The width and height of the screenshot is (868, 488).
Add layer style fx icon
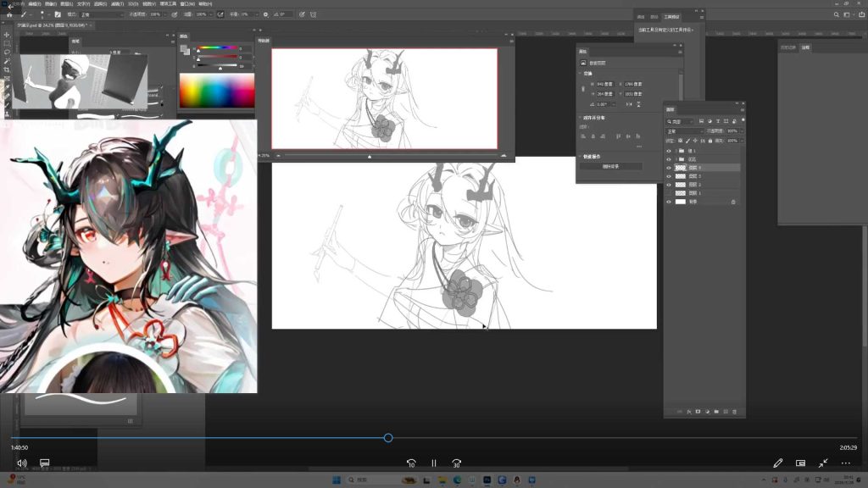pyautogui.click(x=689, y=412)
